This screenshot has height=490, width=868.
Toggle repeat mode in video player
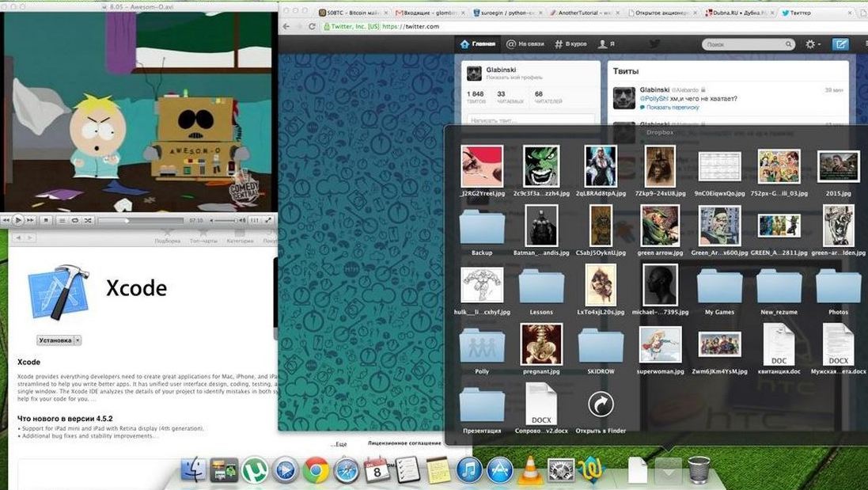tap(74, 220)
